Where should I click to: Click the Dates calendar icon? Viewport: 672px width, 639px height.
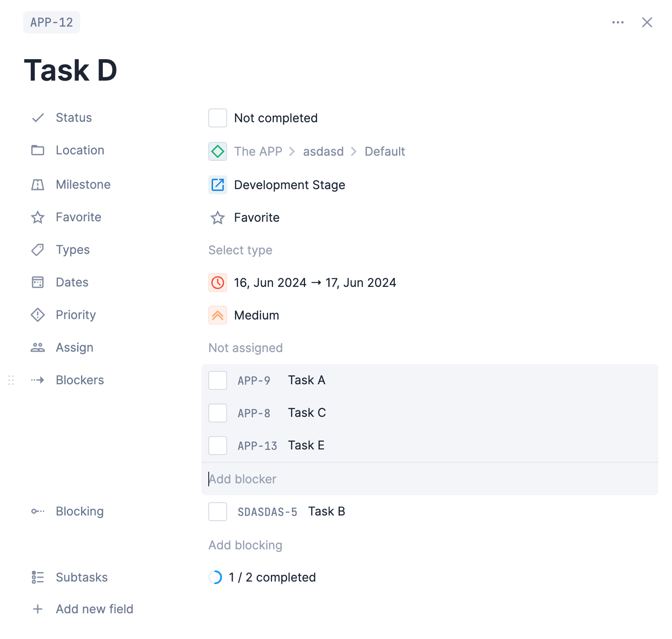tap(38, 283)
